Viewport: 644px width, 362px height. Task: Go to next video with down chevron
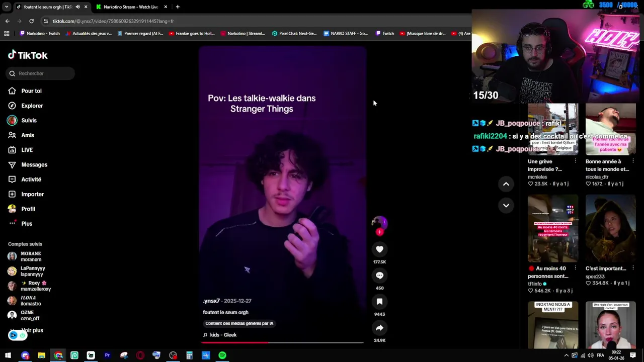506,205
